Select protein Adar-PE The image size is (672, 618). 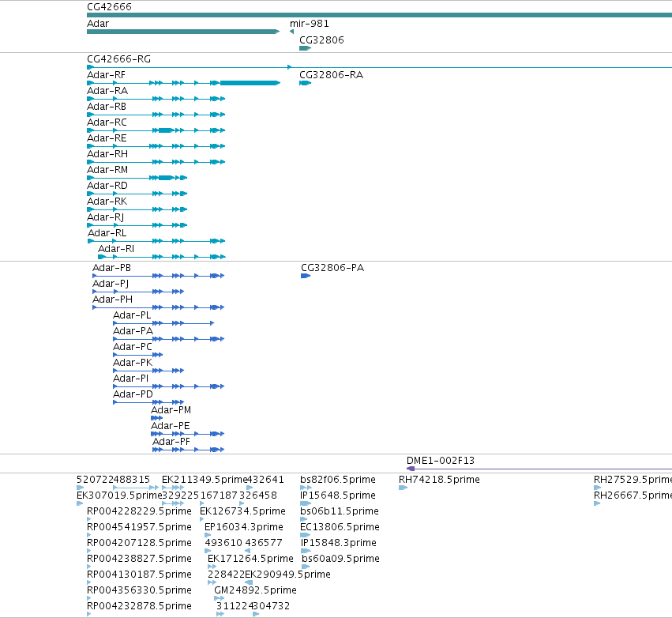tap(170, 426)
